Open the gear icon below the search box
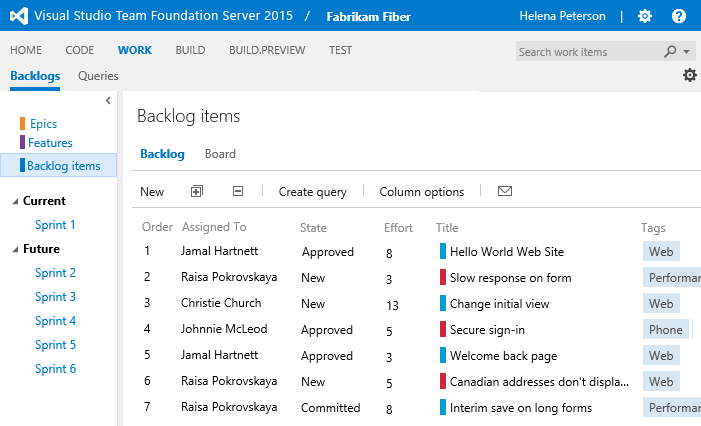The width and height of the screenshot is (701, 426). (690, 75)
